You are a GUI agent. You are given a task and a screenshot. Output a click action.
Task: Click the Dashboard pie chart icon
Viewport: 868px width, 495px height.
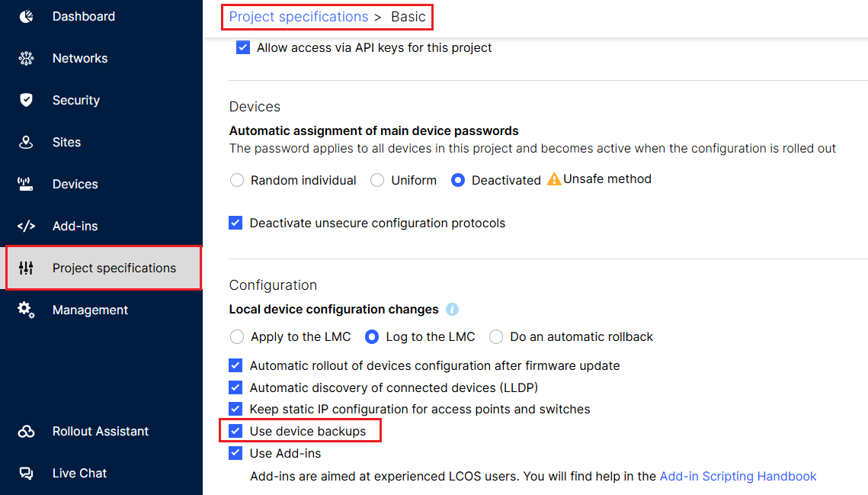[26, 16]
